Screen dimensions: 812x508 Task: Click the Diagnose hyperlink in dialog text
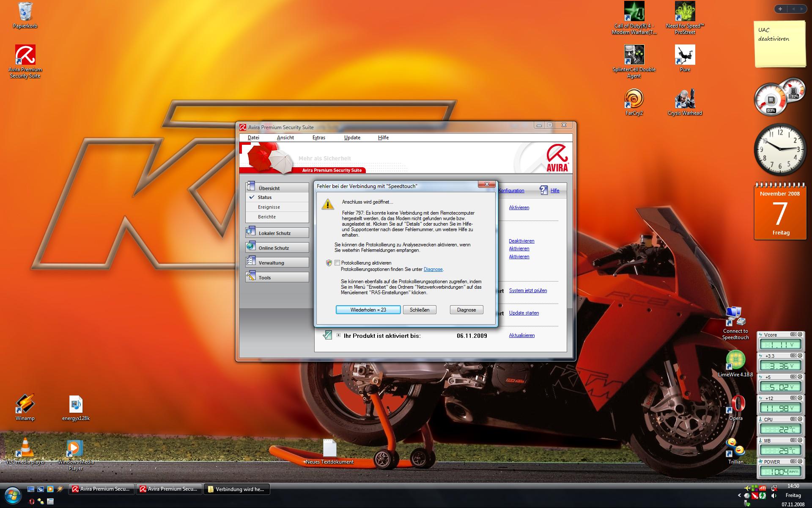pos(433,269)
